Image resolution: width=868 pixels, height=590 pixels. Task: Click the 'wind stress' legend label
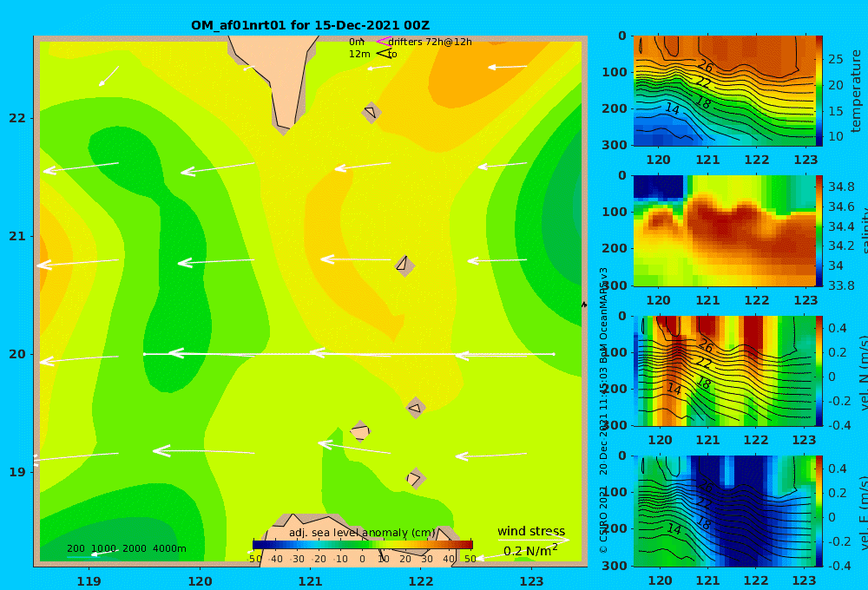pos(531,531)
